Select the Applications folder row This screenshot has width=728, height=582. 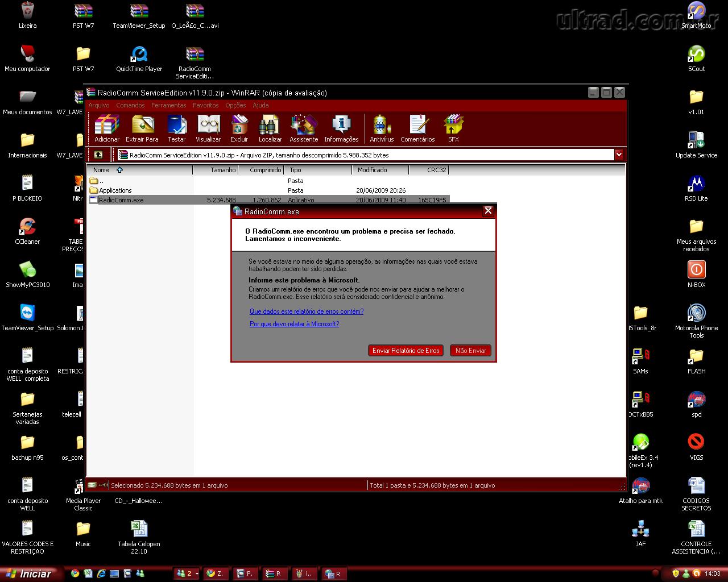(268, 190)
